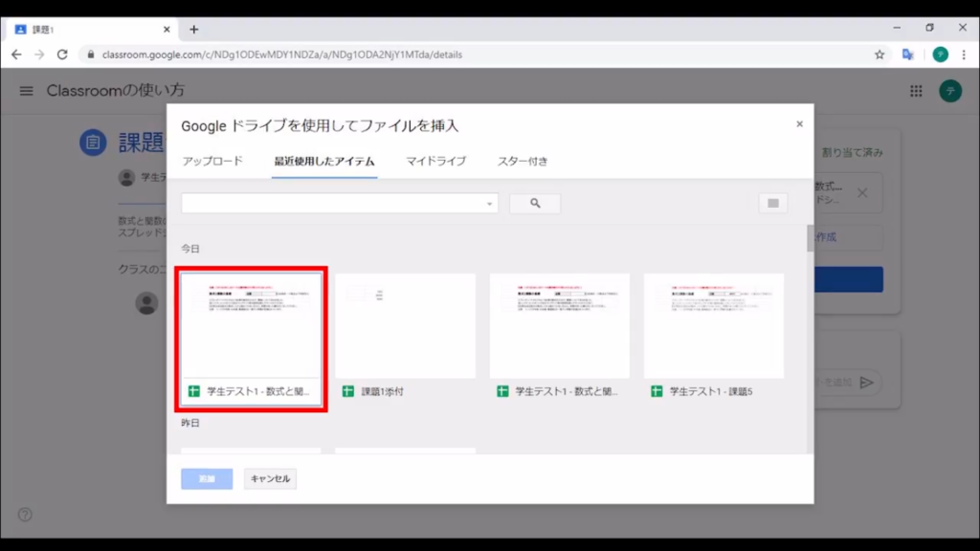Click the site lock icon in address bar
Image resolution: width=980 pixels, height=551 pixels.
tap(91, 55)
